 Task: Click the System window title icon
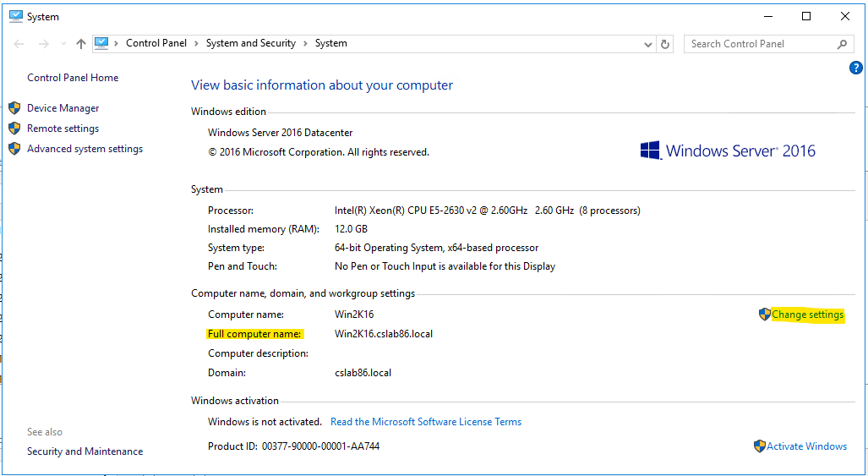[16, 17]
